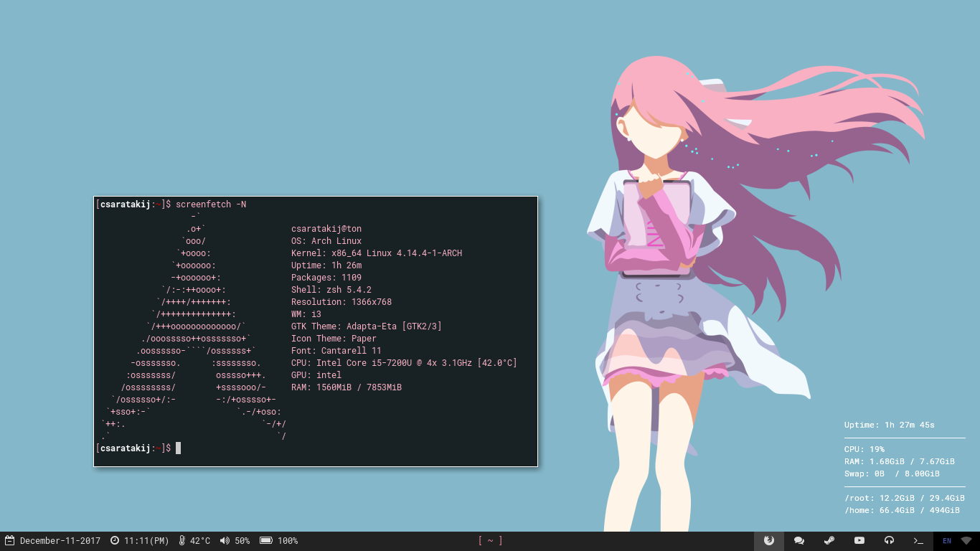This screenshot has height=551, width=980.
Task: Open the chat bubbles workspace
Action: [x=799, y=541]
